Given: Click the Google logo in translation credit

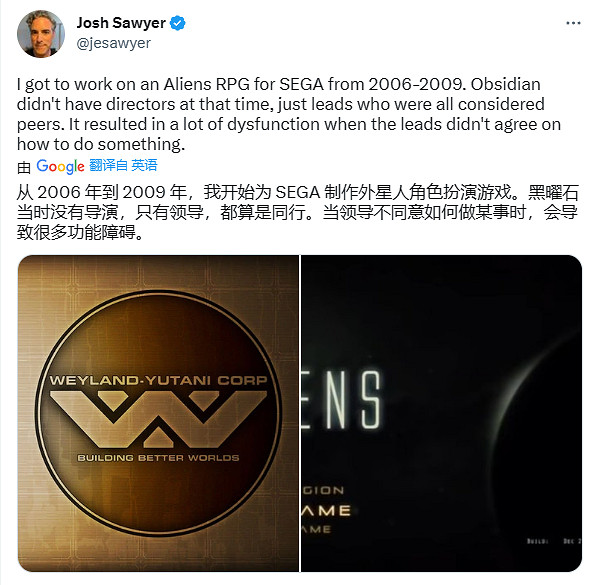Looking at the screenshot, I should point(60,166).
